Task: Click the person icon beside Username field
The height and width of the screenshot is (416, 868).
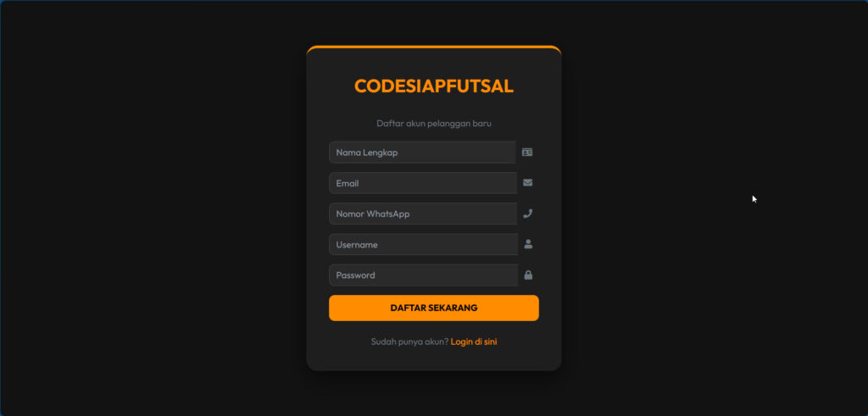Action: click(x=528, y=244)
